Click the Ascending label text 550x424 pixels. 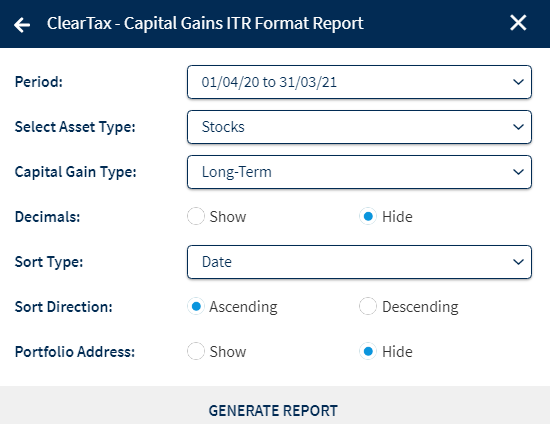pos(243,308)
